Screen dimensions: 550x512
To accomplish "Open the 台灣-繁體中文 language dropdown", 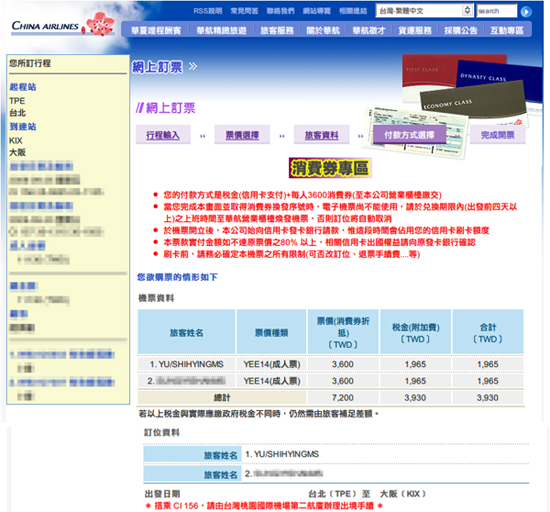I will pyautogui.click(x=424, y=11).
